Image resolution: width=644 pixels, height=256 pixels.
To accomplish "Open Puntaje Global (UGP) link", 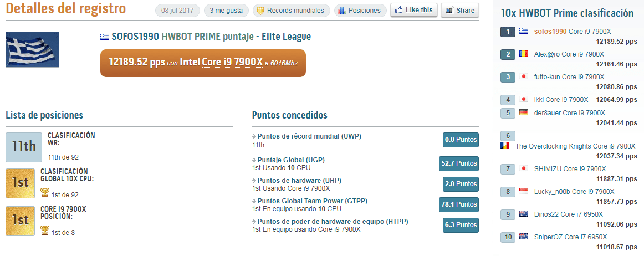I will (291, 160).
